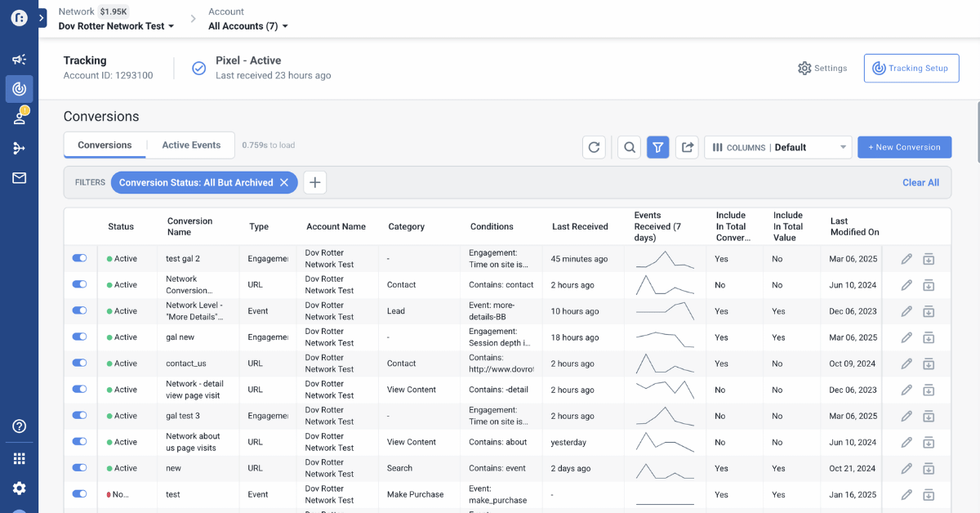980x513 pixels.
Task: Sort by Category column header
Action: tap(406, 226)
